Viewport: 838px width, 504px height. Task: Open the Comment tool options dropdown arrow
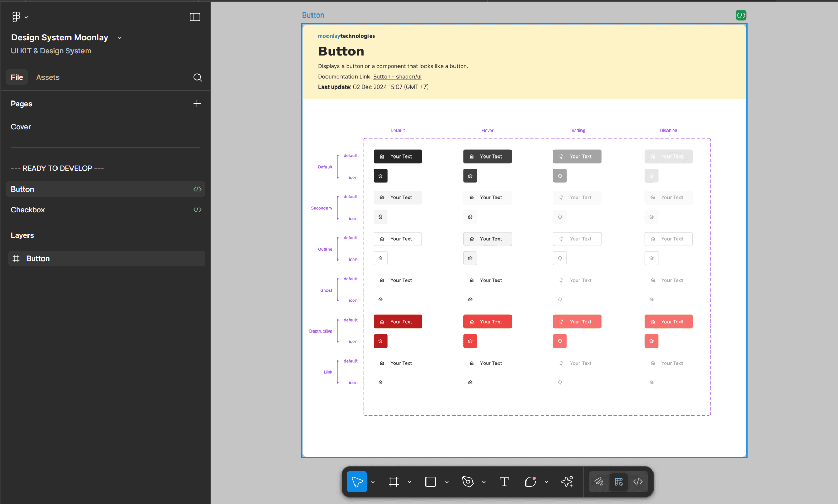[546, 482]
